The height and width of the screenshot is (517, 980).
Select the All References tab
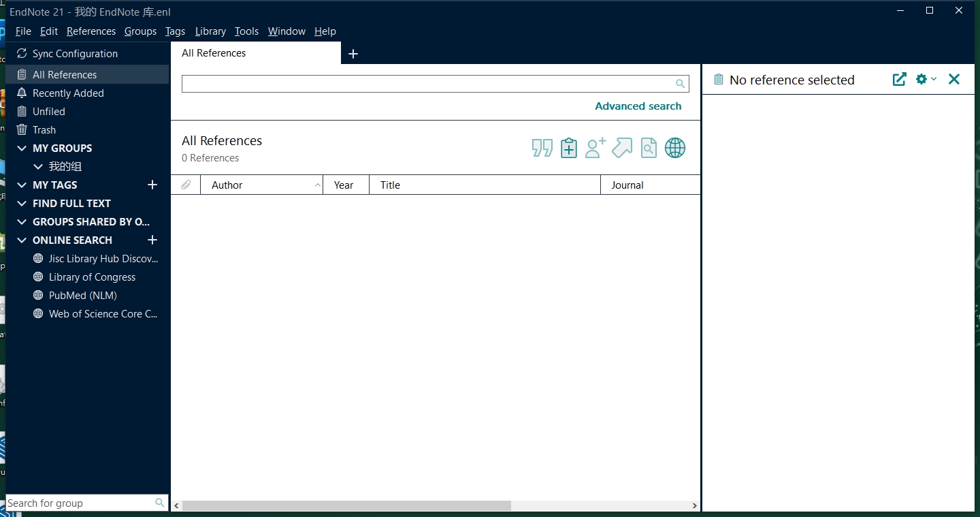point(255,53)
